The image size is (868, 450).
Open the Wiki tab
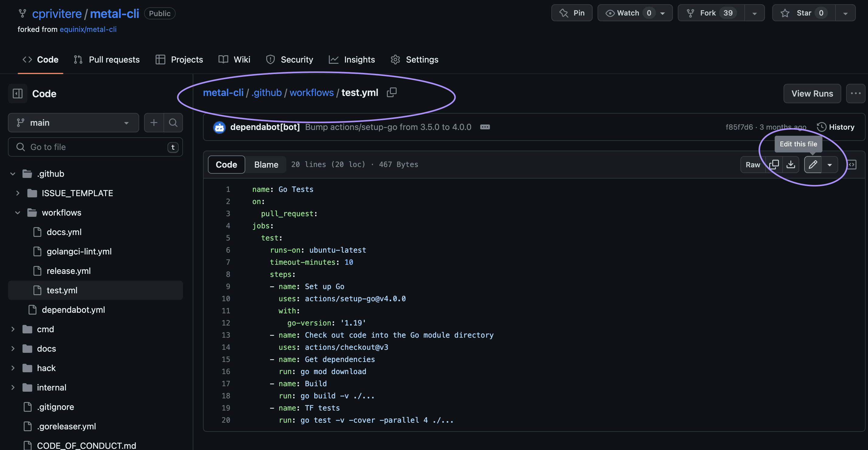click(234, 60)
